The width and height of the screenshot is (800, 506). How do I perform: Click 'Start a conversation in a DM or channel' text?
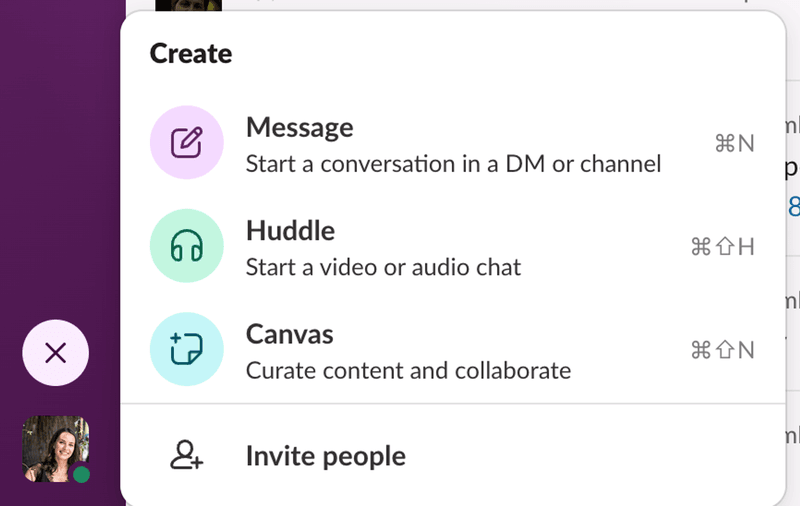454,164
